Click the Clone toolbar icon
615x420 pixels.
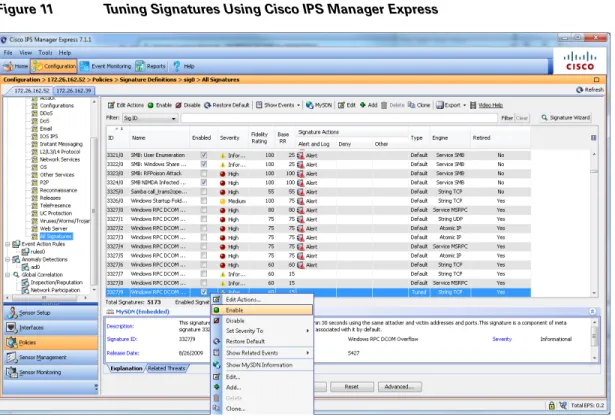click(411, 105)
